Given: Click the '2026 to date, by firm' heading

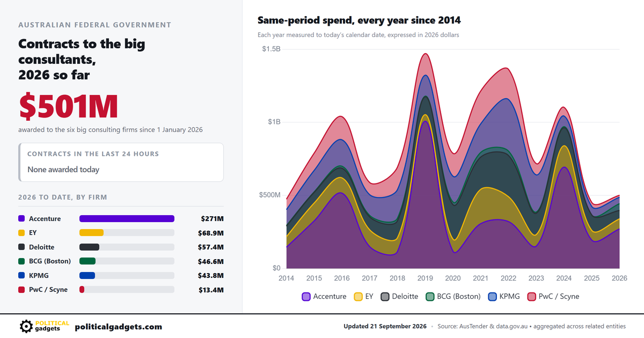Looking at the screenshot, I should point(63,197).
